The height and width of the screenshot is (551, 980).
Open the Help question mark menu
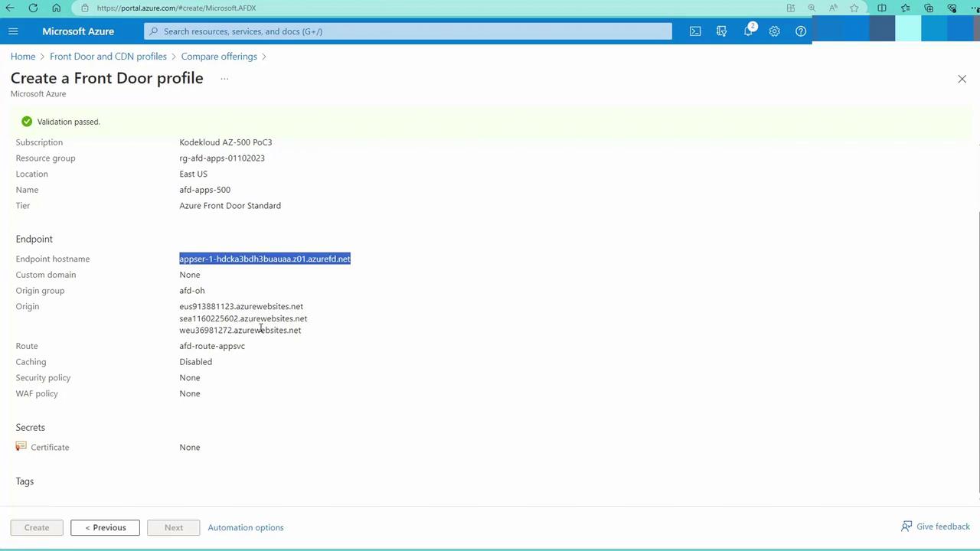(801, 31)
